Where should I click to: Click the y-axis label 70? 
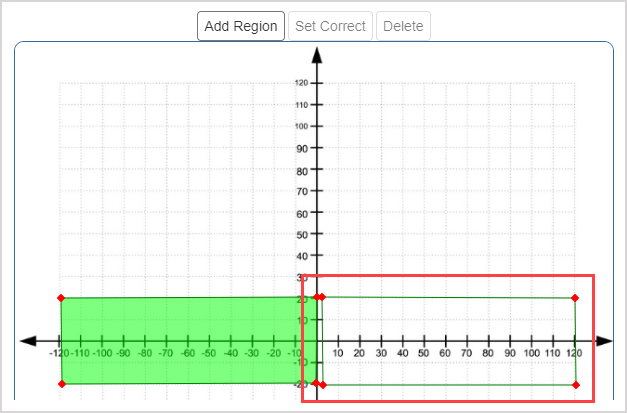coord(302,192)
